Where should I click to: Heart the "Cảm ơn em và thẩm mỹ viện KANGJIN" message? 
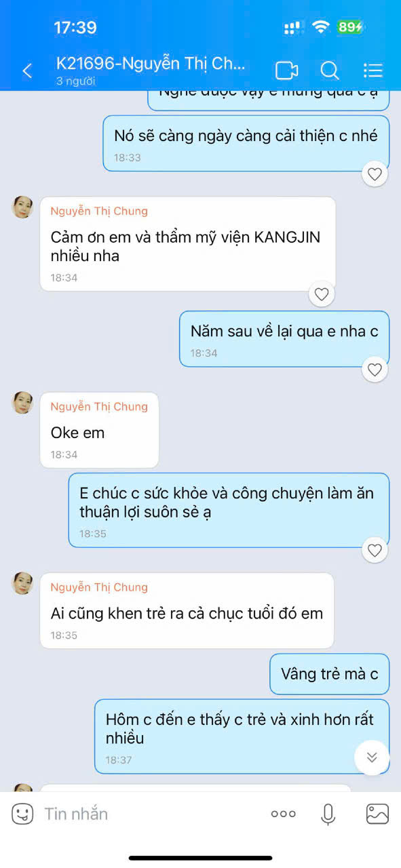[x=322, y=294]
